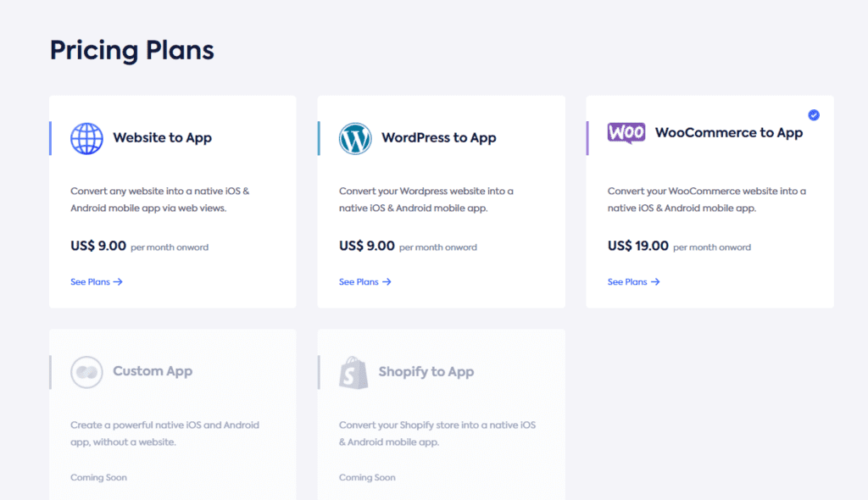Viewport: 868px width, 500px height.
Task: Click Coming Soon label under Shopify
Action: (367, 477)
